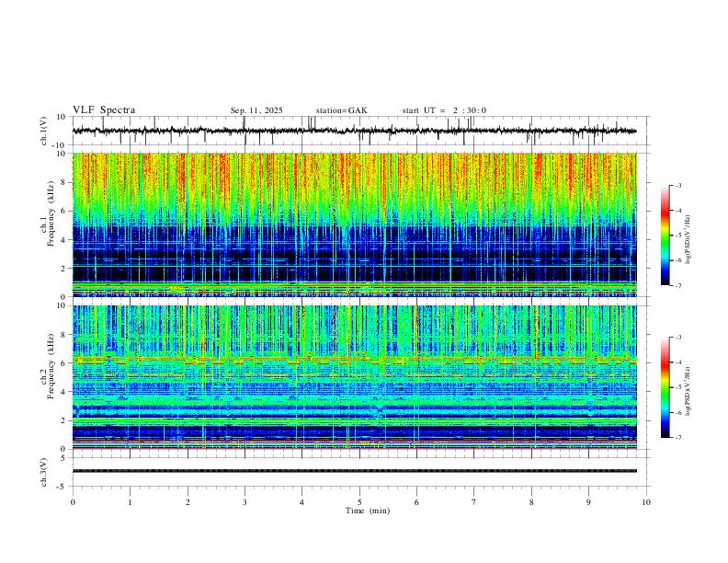Click the '-7' label on lower colorbar

point(678,438)
